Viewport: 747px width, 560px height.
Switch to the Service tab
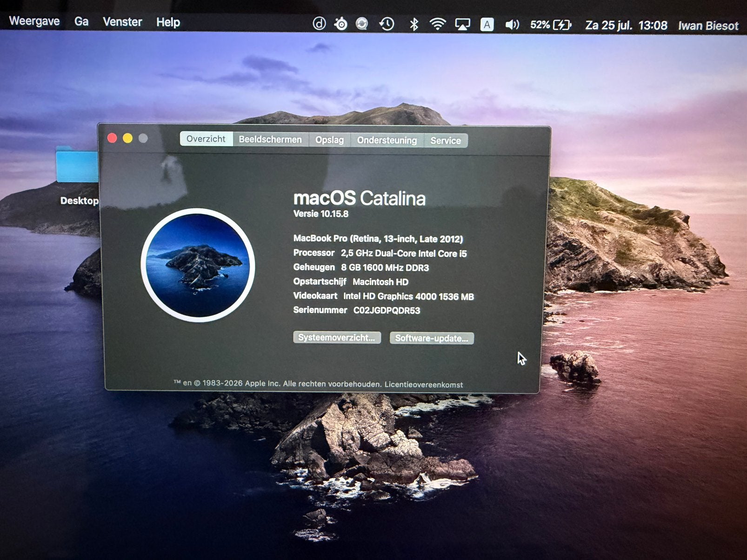(446, 141)
